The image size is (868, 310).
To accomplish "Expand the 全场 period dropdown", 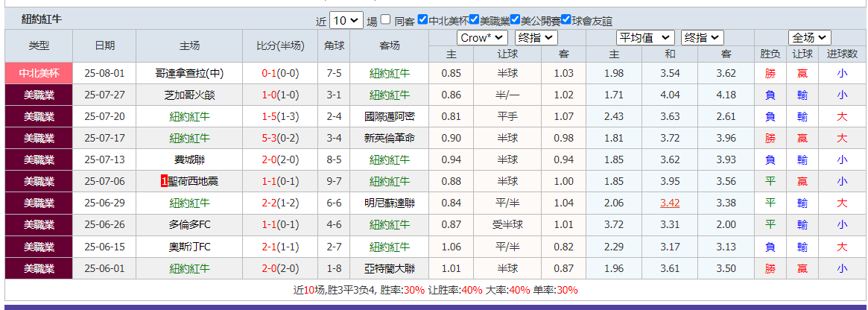I will [x=809, y=37].
